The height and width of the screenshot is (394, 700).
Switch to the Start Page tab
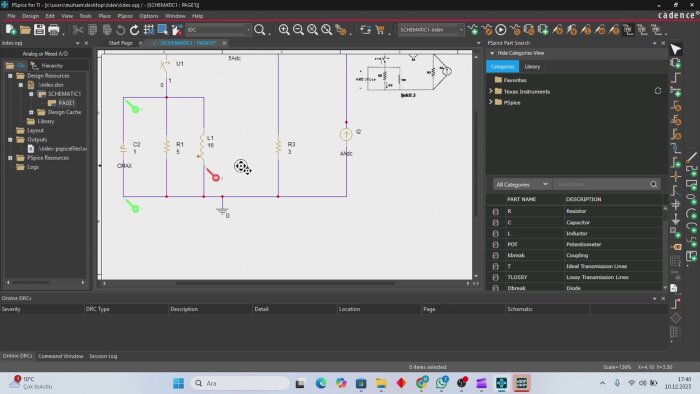tap(121, 43)
